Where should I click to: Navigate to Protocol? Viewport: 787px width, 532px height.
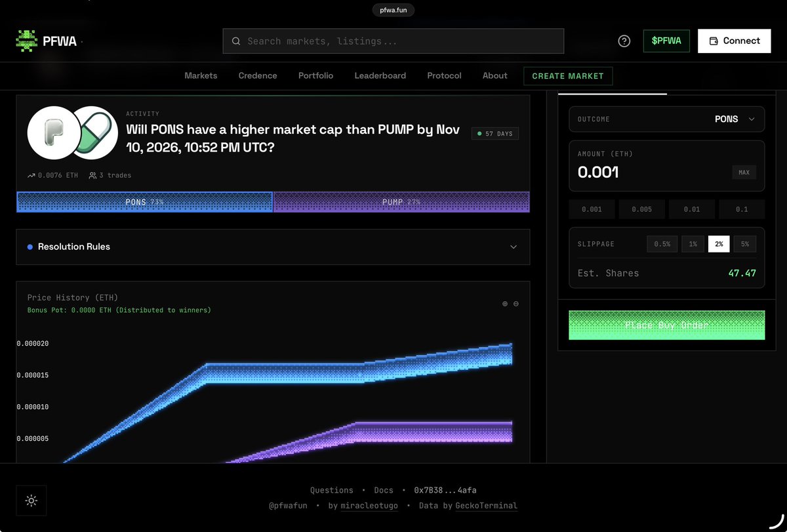click(x=444, y=75)
